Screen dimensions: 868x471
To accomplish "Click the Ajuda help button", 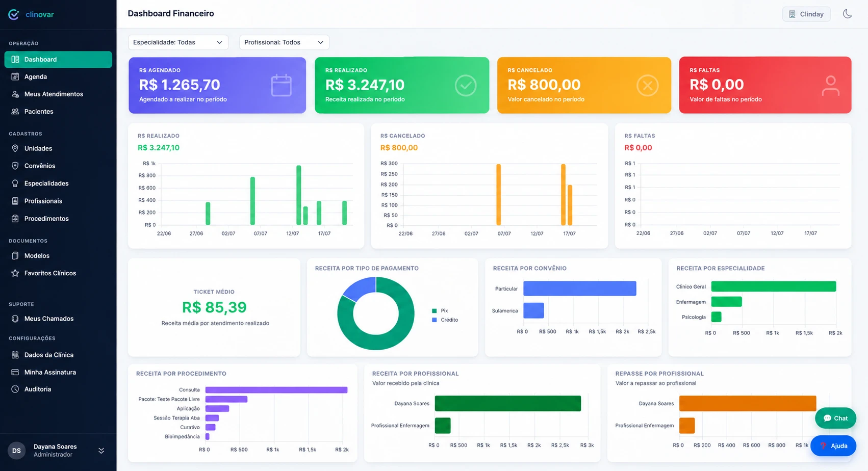I will [833, 446].
